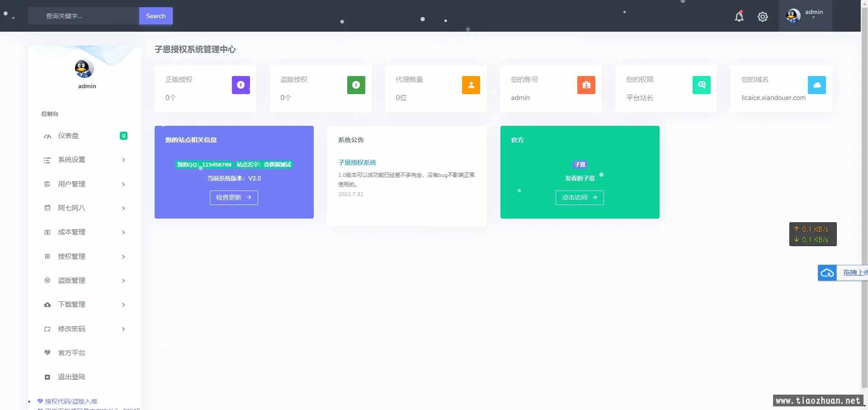Viewport: 868px width, 410px height.
Task: Open the 仪表盘 dashboard menu item
Action: click(68, 136)
